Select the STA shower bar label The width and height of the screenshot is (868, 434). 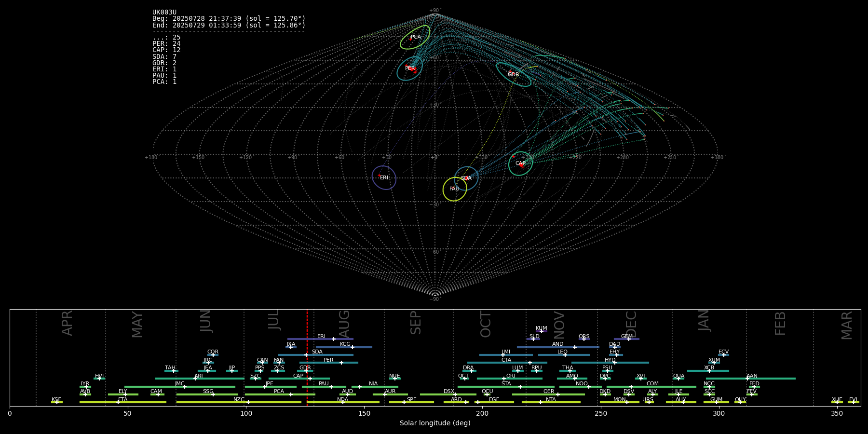[x=506, y=384]
